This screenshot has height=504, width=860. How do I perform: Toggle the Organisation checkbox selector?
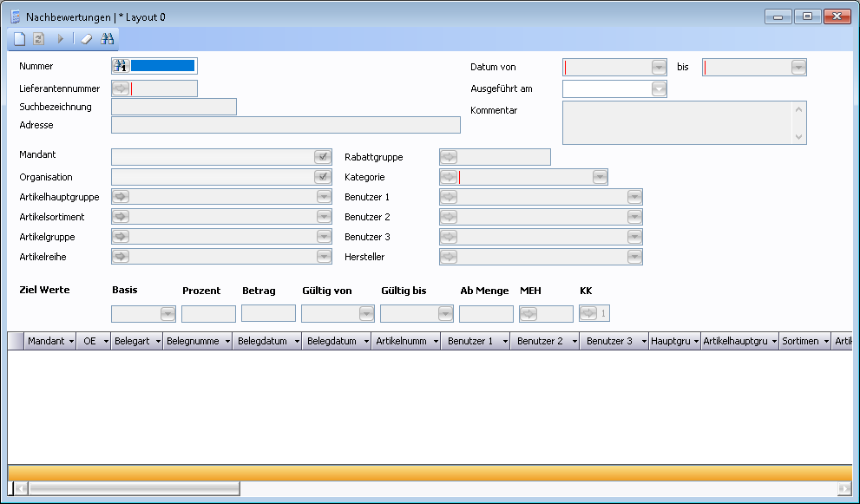[323, 177]
